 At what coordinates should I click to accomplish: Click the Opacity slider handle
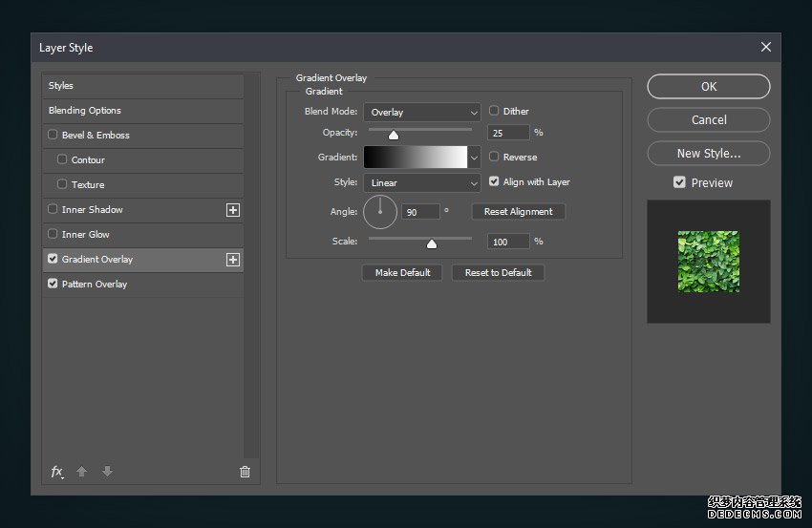coord(394,136)
